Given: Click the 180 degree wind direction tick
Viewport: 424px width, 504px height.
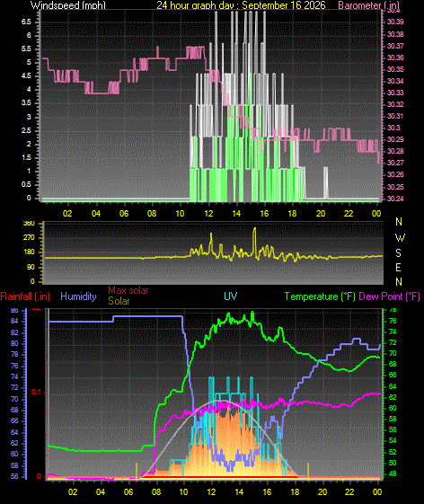Looking at the screenshot, I should click(29, 252).
